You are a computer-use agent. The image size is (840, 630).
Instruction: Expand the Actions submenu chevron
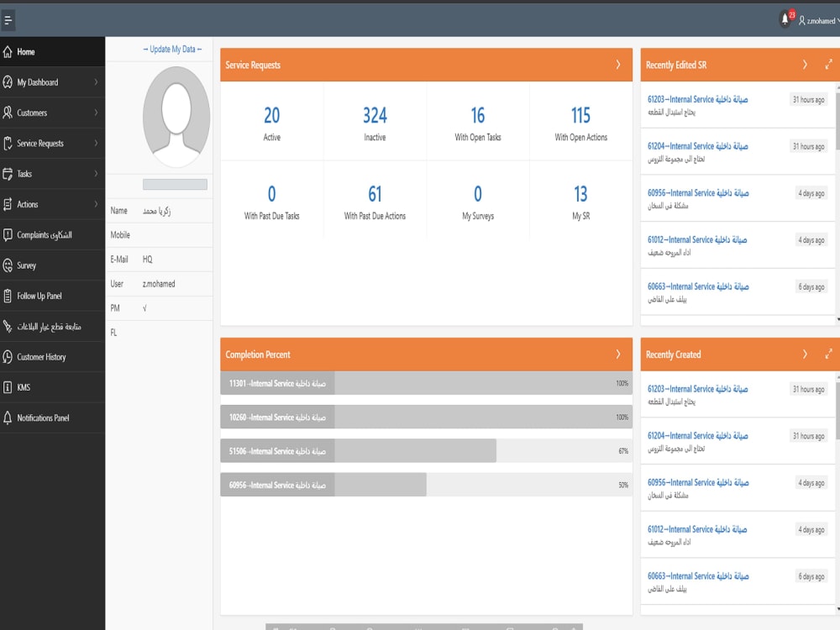click(x=96, y=204)
